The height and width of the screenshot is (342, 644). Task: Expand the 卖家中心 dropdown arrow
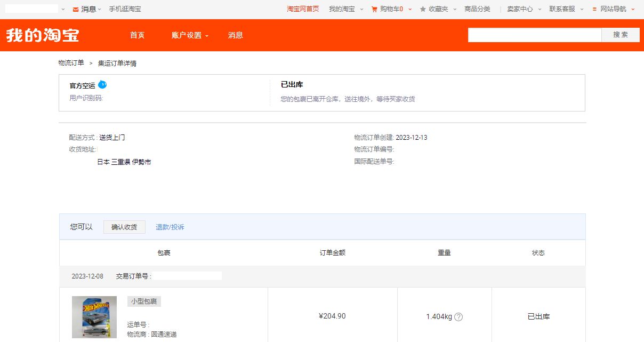click(x=540, y=9)
